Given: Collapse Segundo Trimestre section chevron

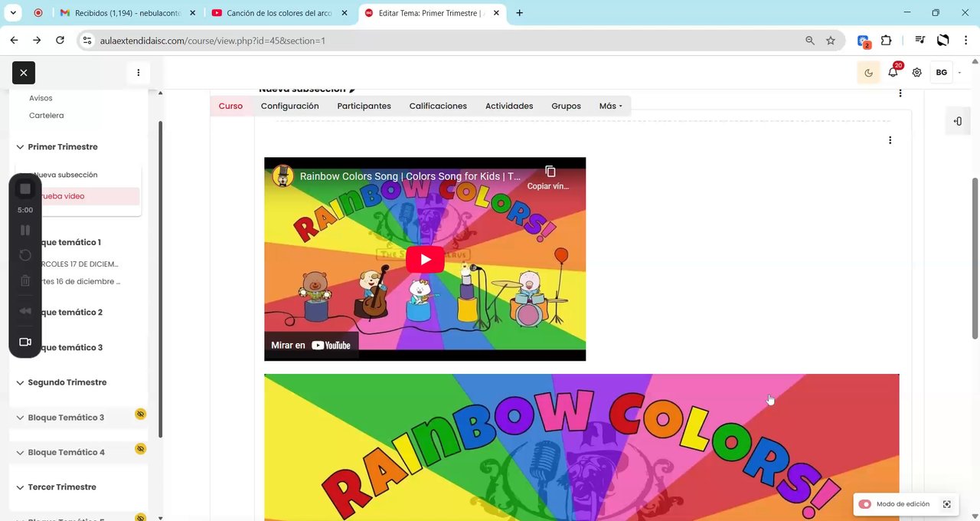Looking at the screenshot, I should [21, 382].
